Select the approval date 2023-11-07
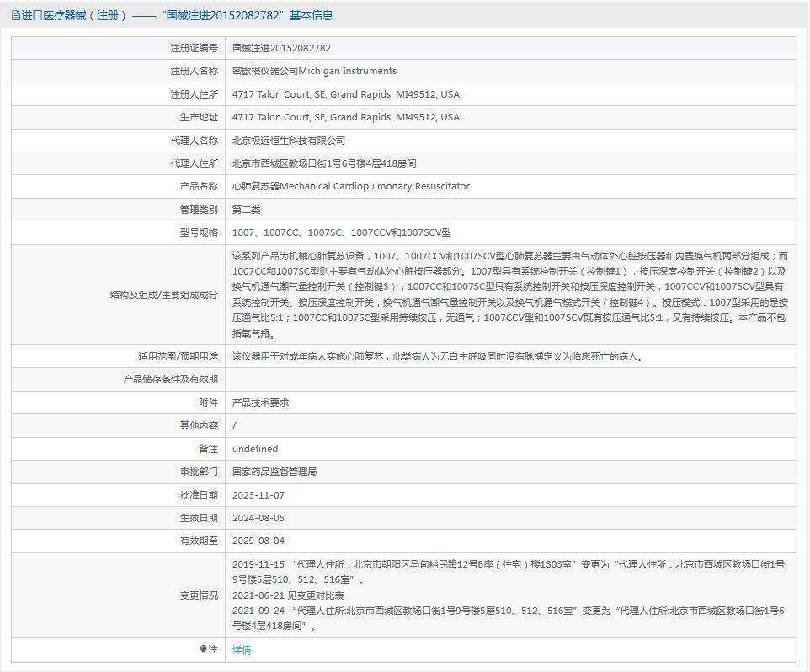This screenshot has width=810, height=672. point(258,495)
